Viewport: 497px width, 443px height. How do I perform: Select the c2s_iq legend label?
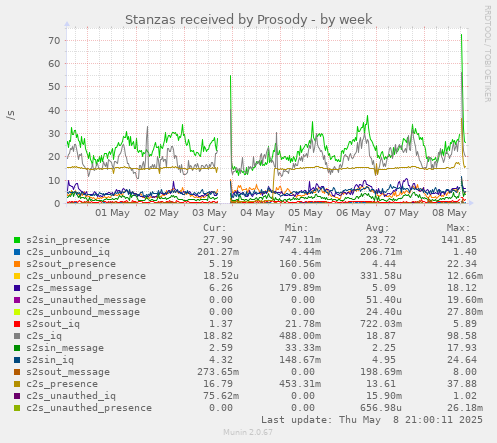coord(44,336)
